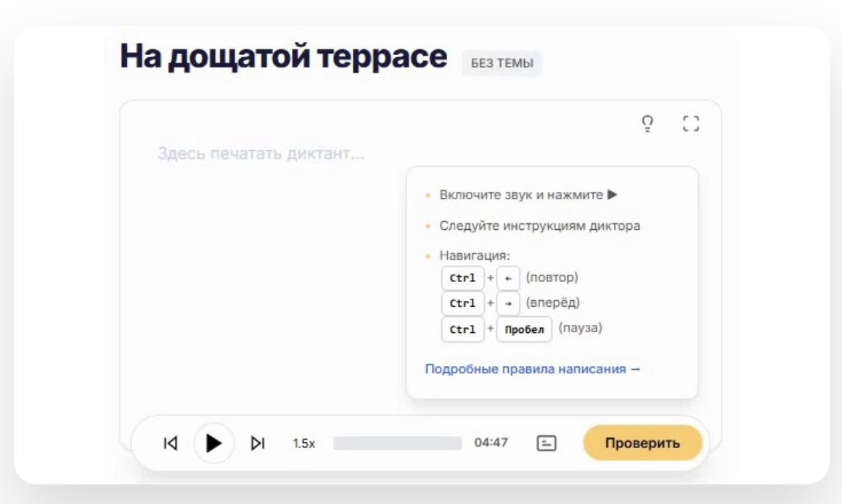Toggle the subtitles panel icon
This screenshot has width=842, height=504.
[546, 443]
